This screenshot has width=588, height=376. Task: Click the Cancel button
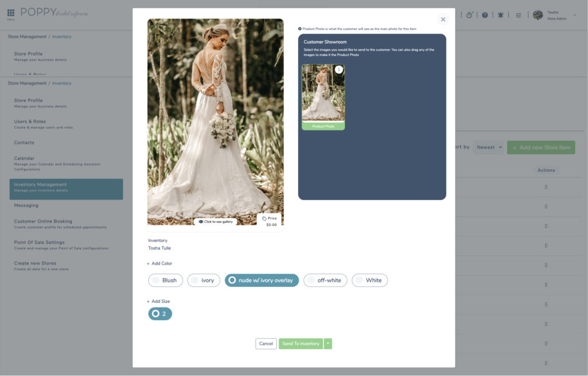coord(266,344)
